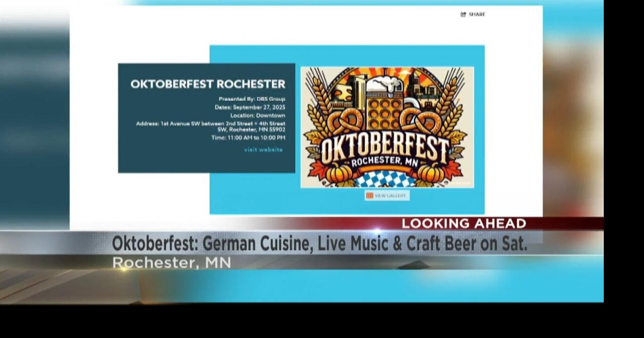Click the Oktoberfest Rochester event poster image
The height and width of the screenshot is (338, 644).
387,127
